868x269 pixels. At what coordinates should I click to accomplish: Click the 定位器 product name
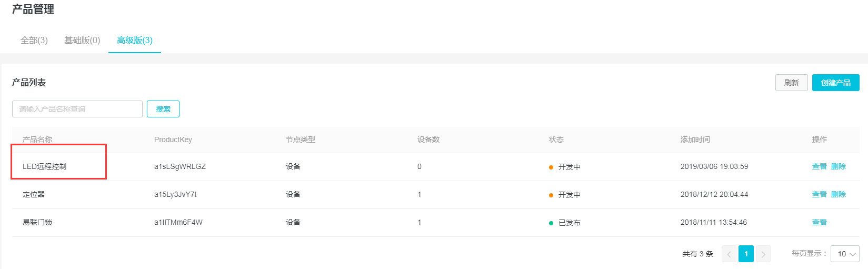pyautogui.click(x=34, y=194)
